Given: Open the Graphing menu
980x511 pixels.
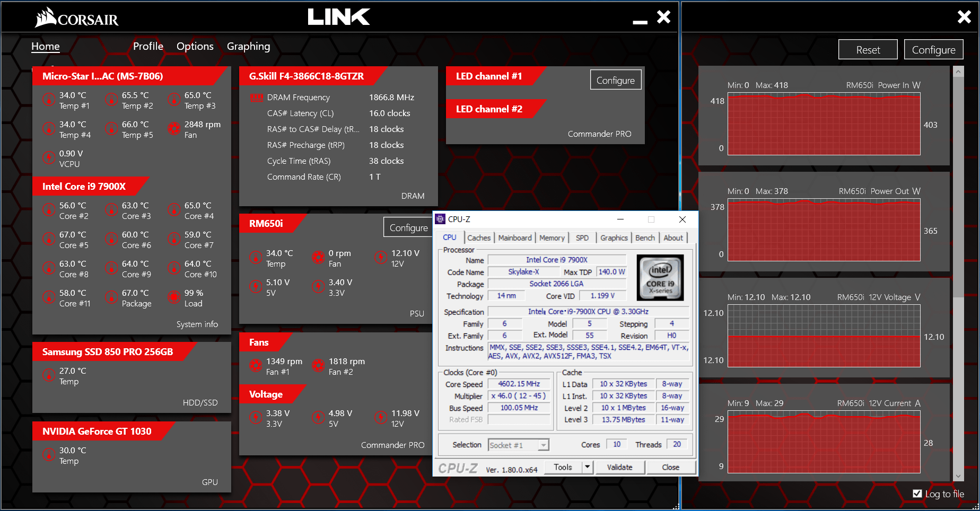Looking at the screenshot, I should tap(249, 46).
